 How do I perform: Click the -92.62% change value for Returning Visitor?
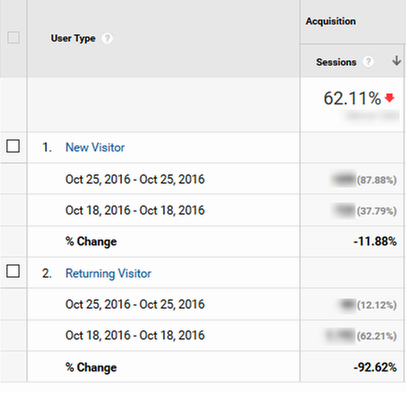pyautogui.click(x=375, y=367)
